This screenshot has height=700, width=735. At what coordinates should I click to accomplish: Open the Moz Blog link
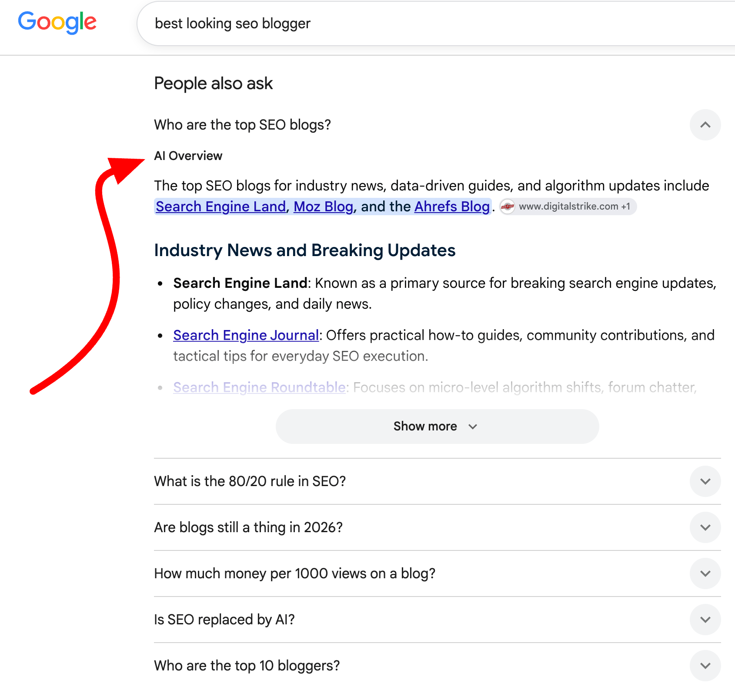click(x=323, y=207)
